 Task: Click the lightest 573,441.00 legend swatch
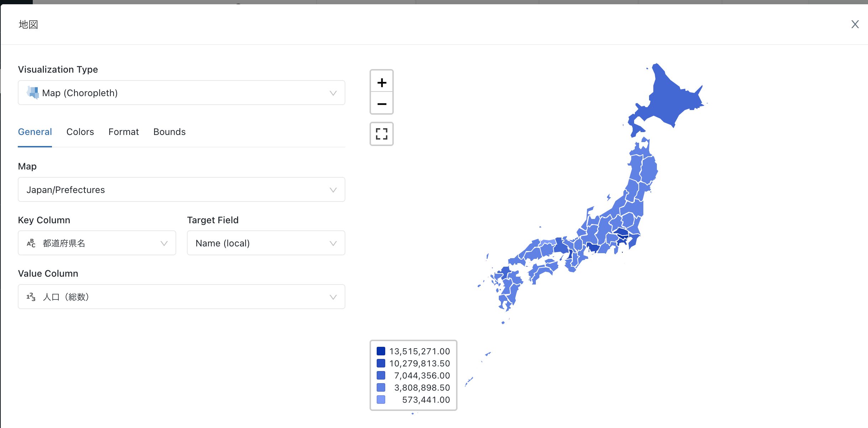tap(381, 400)
